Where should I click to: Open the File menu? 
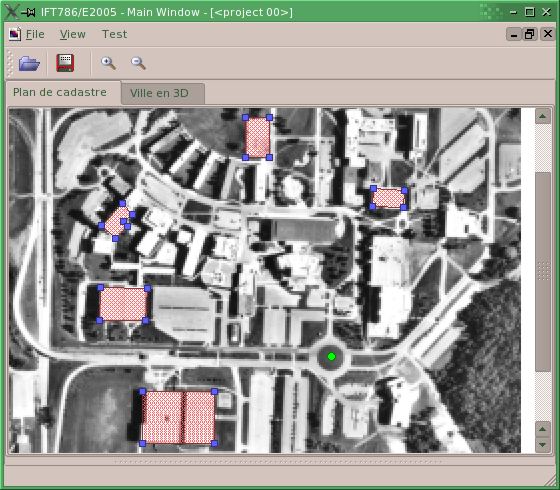click(35, 34)
